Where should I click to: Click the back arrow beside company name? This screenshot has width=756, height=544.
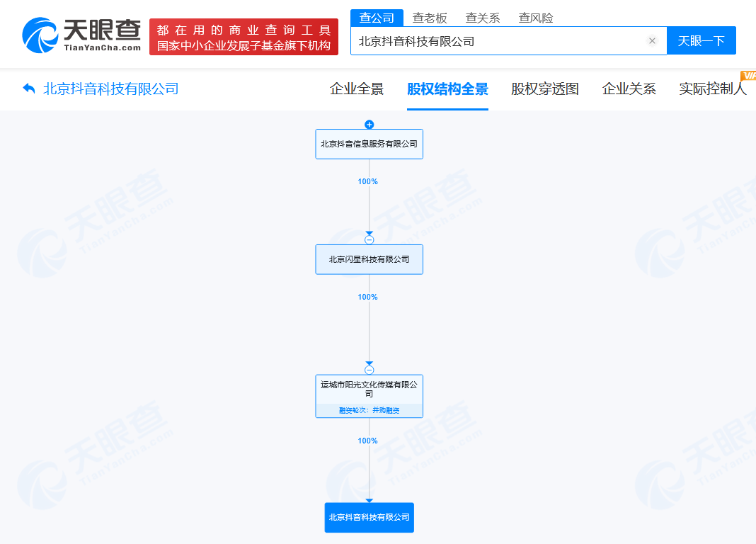29,89
